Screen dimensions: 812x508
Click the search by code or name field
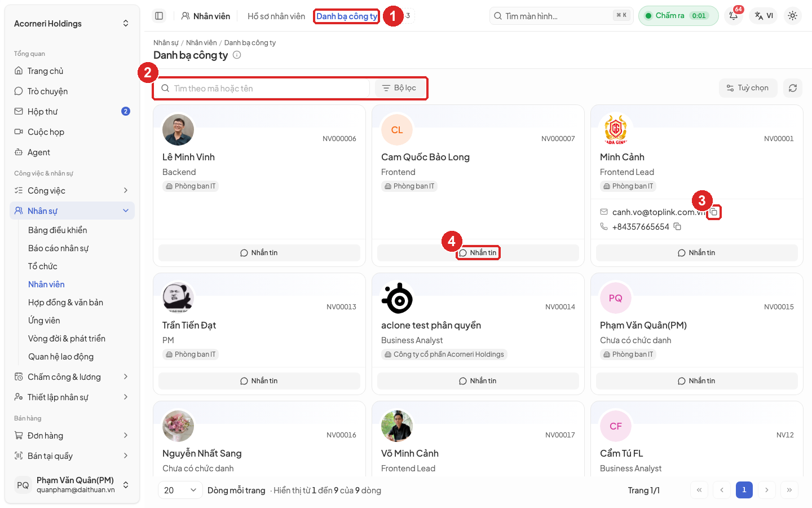(x=262, y=89)
